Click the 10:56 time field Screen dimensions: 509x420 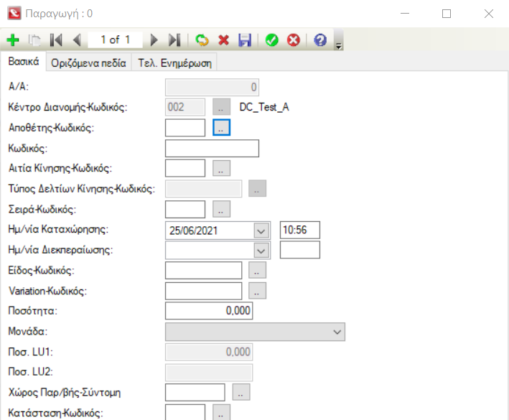point(300,230)
